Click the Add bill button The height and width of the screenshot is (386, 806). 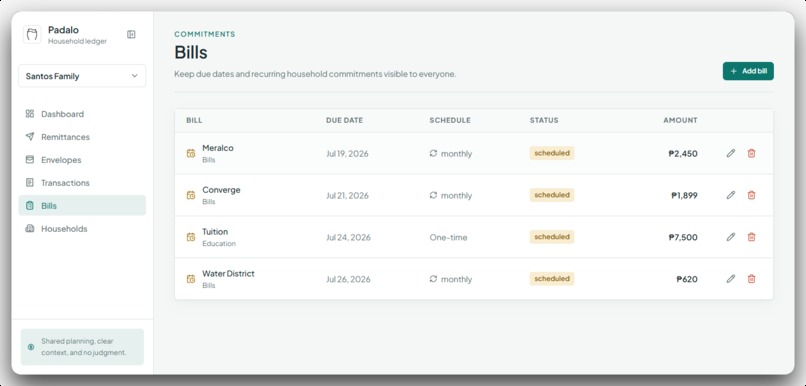pos(748,71)
